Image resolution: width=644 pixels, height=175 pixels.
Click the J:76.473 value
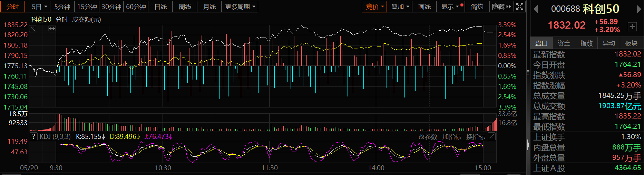[x=158, y=136]
